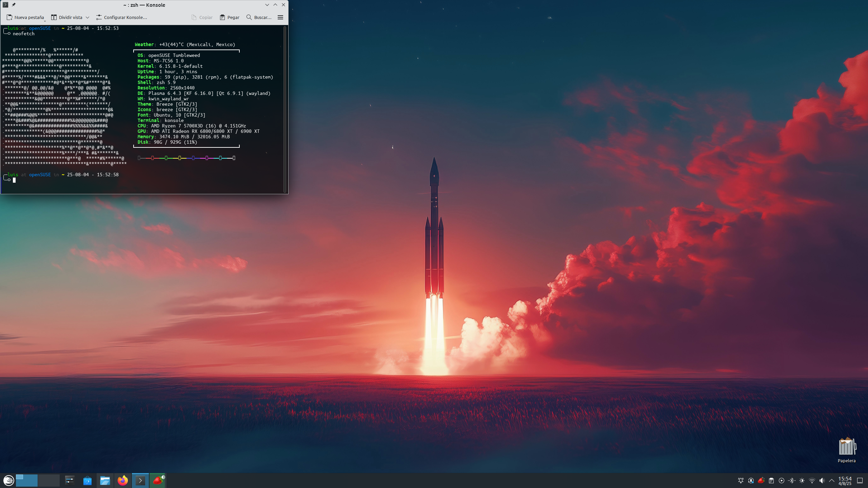Click 'Memory: 3474.10 MiB' line
The width and height of the screenshot is (868, 488).
(183, 137)
